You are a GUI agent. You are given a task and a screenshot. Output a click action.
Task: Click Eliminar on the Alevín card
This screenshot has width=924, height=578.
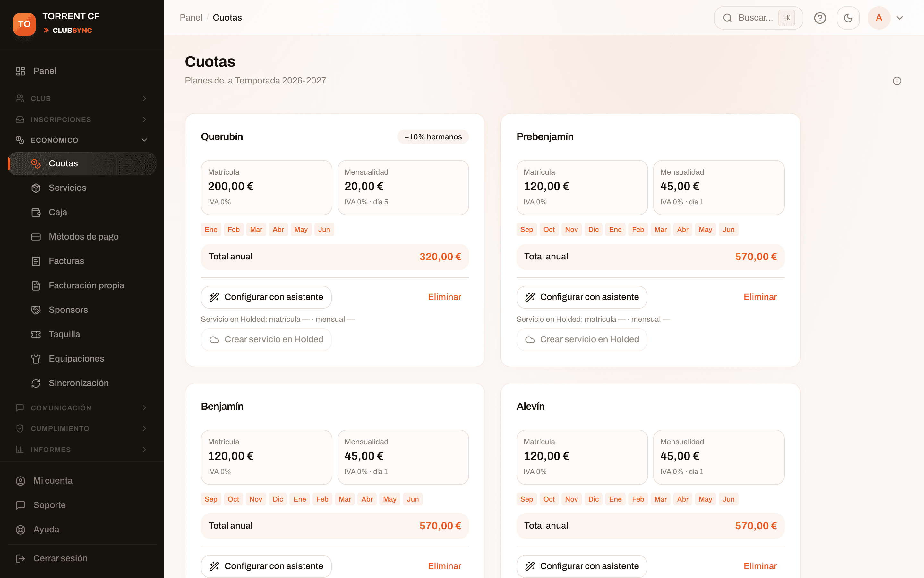(760, 566)
